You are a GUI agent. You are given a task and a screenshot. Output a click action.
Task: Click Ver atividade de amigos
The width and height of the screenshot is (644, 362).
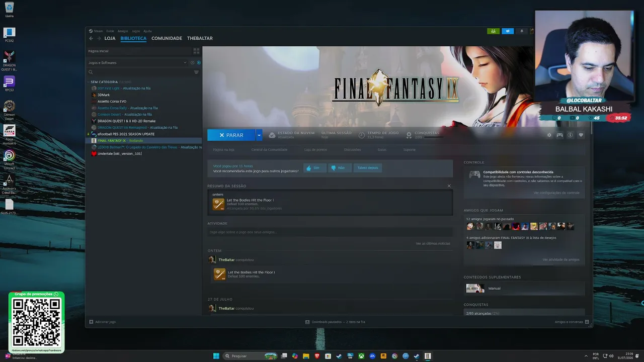[561, 259]
